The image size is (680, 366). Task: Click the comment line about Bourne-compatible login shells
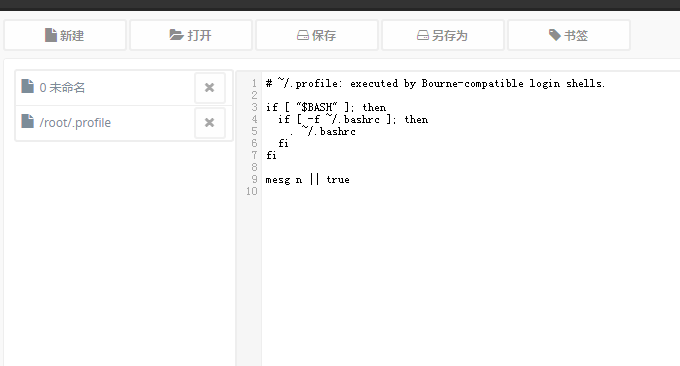point(435,83)
